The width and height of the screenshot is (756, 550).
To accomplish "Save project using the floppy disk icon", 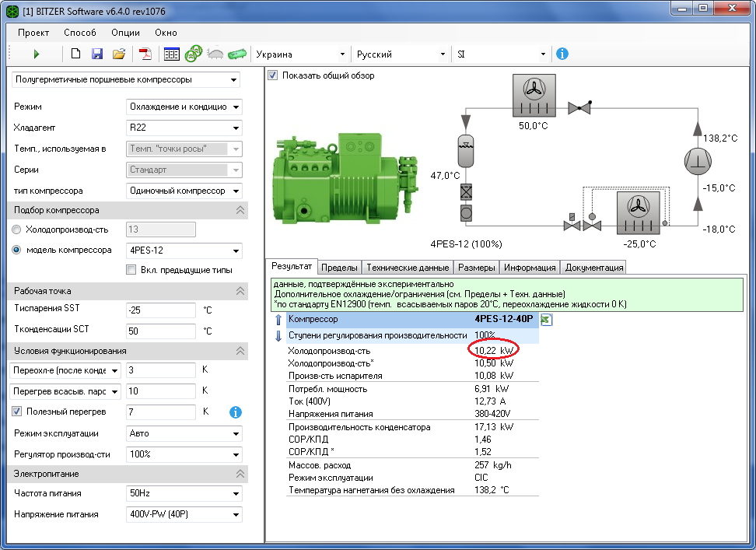I will [97, 54].
